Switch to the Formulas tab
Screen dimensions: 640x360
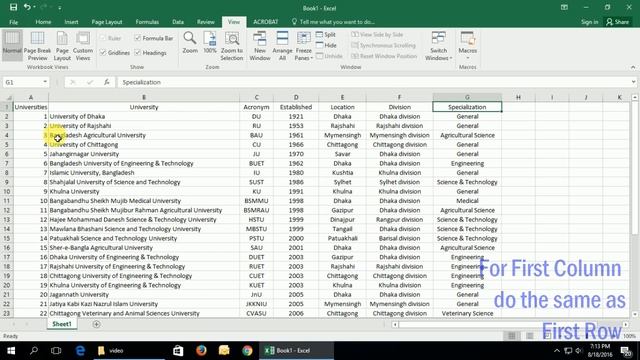(x=147, y=22)
